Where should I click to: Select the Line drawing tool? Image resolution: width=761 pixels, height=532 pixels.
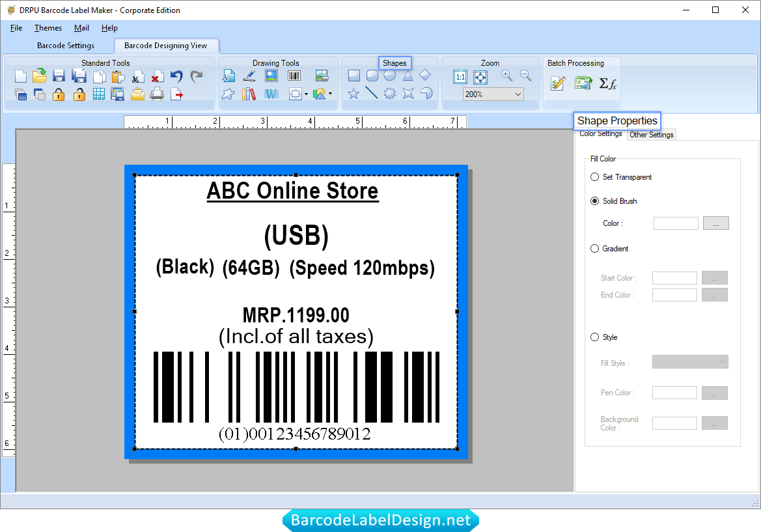click(x=372, y=92)
